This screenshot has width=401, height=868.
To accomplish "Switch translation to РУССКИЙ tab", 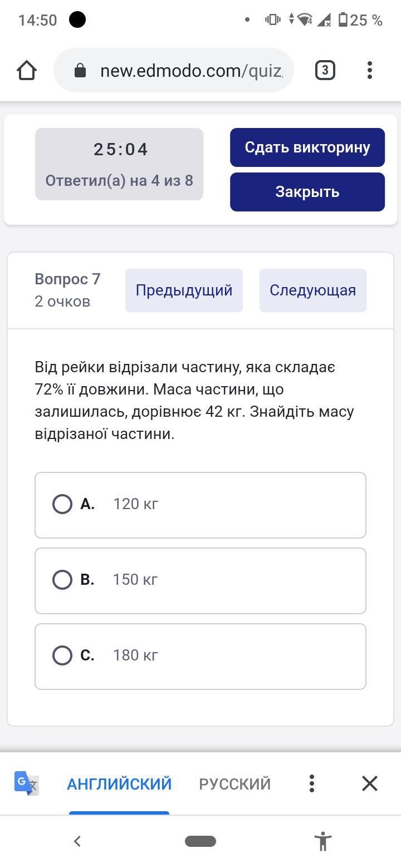I will coord(234,783).
